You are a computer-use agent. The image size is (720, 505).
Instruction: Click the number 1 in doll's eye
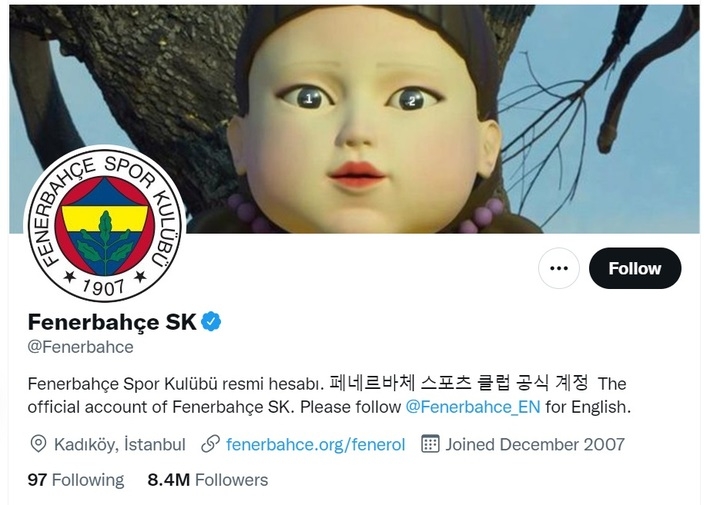[x=309, y=99]
